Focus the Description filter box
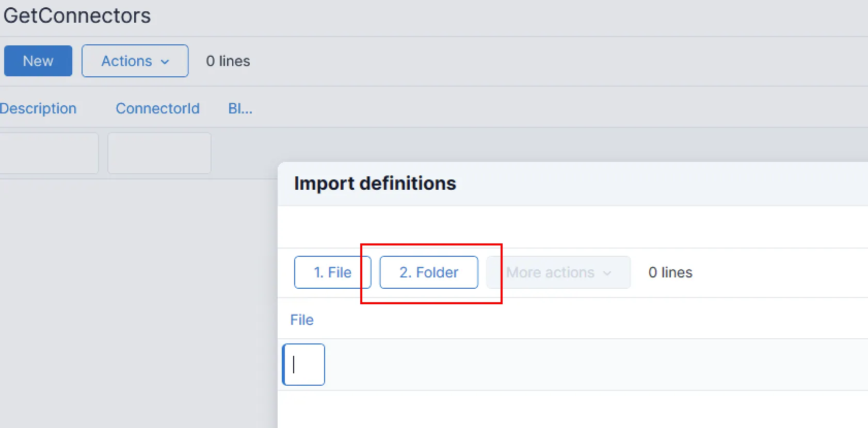Image resolution: width=868 pixels, height=428 pixels. coord(49,153)
